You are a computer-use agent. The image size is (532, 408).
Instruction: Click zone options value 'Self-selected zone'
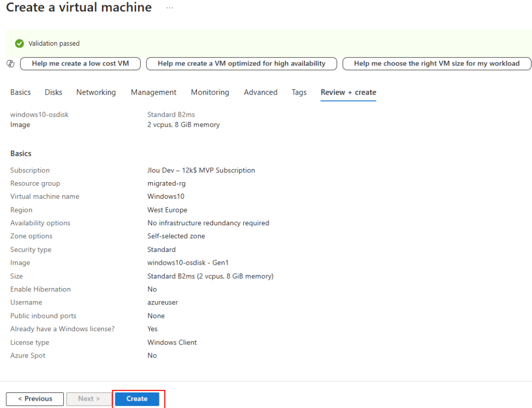coord(176,236)
